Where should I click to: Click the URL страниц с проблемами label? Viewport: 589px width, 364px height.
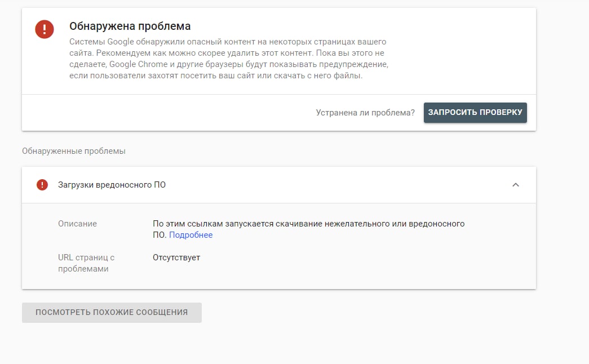click(x=86, y=263)
